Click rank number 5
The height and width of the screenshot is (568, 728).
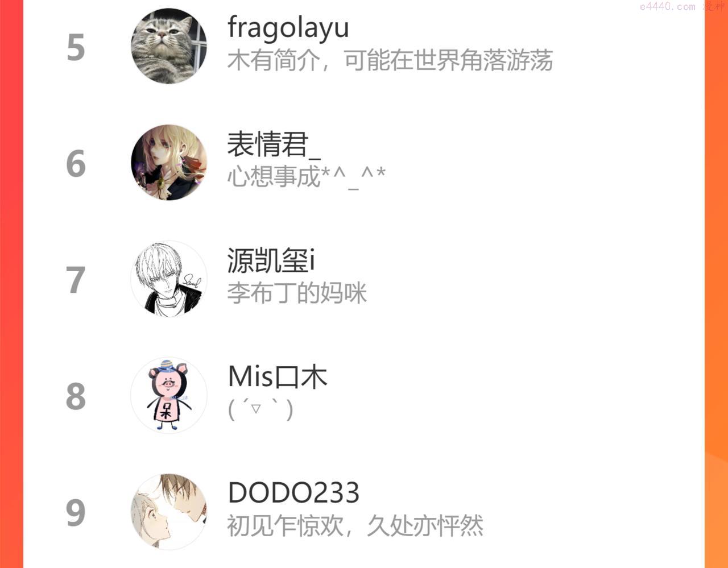point(76,48)
